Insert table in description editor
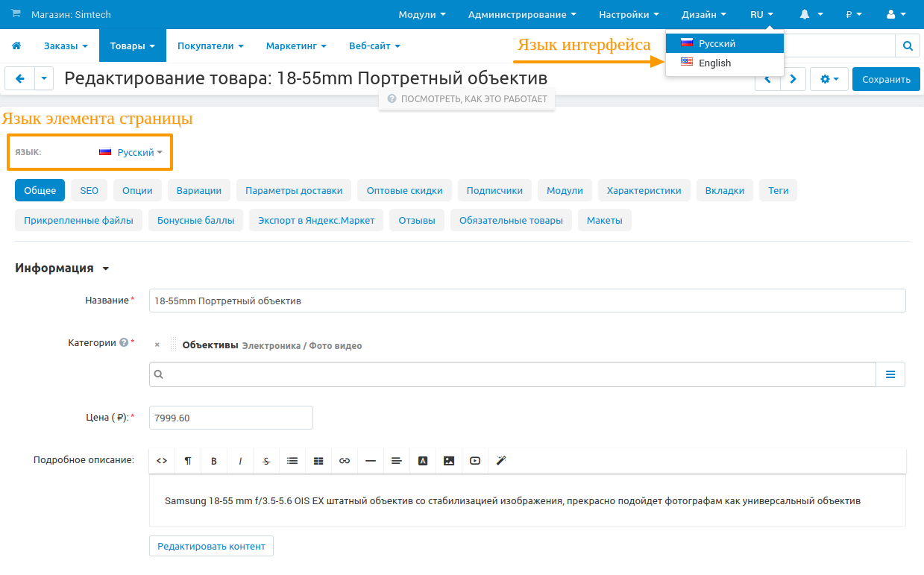The image size is (924, 575). pyautogui.click(x=318, y=461)
